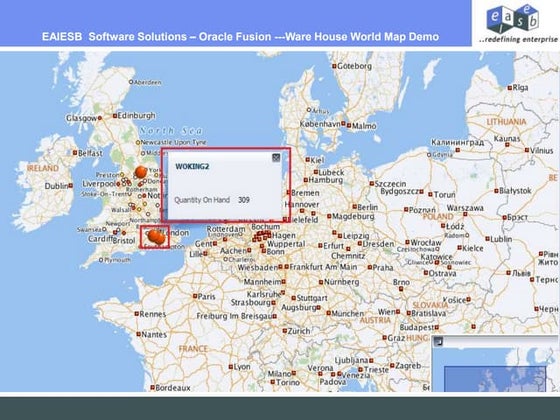Select the Edinburgh city marker
The width and height of the screenshot is (560, 420).
[115, 116]
